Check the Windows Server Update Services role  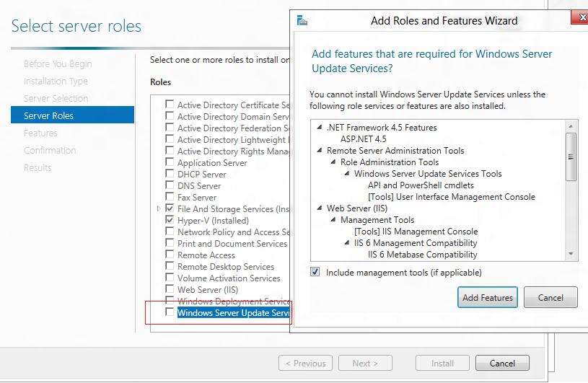(170, 312)
